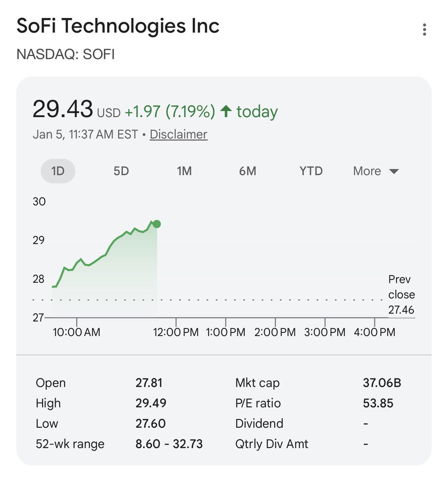The width and height of the screenshot is (448, 480).
Task: Click the green current price dot
Action: point(157,224)
